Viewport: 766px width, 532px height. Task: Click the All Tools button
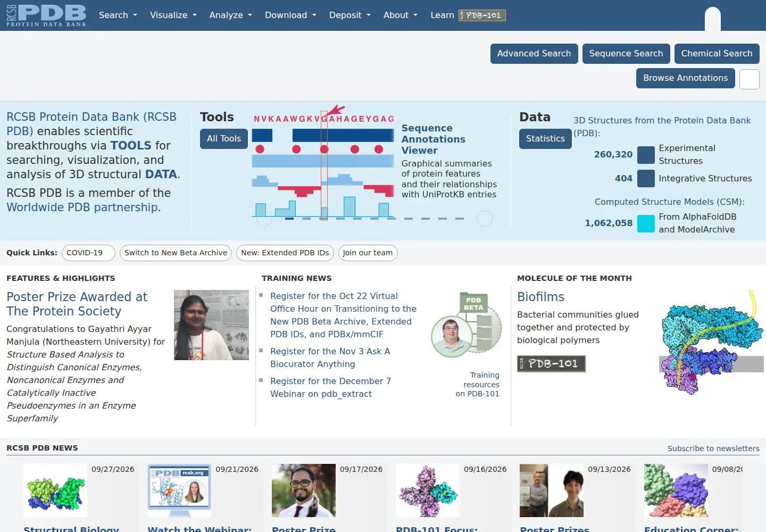coord(224,139)
